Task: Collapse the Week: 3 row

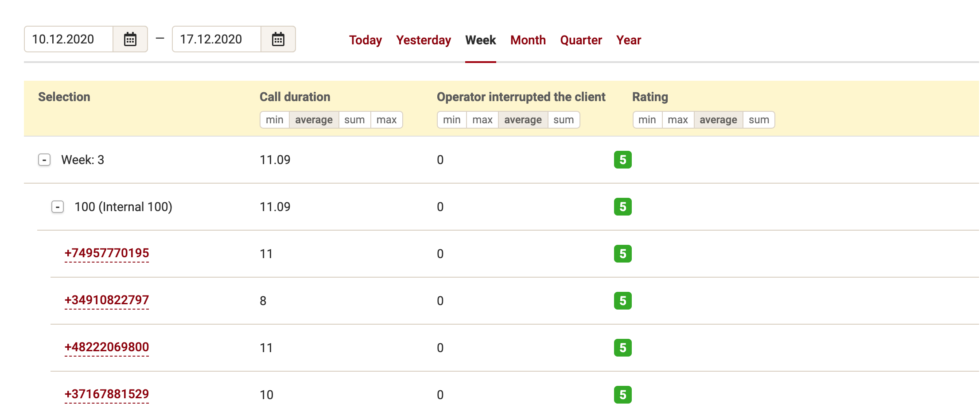Action: (x=44, y=160)
